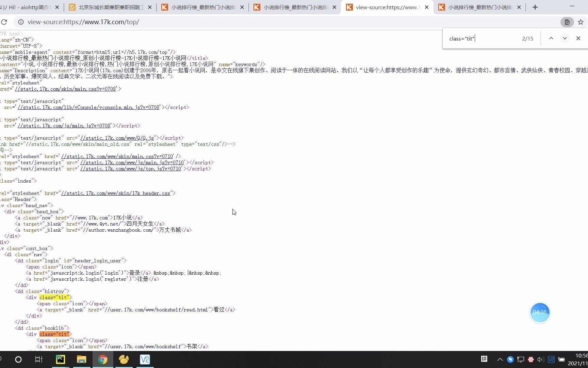This screenshot has height=368, width=588.
Task: Go to next find result
Action: 565,39
